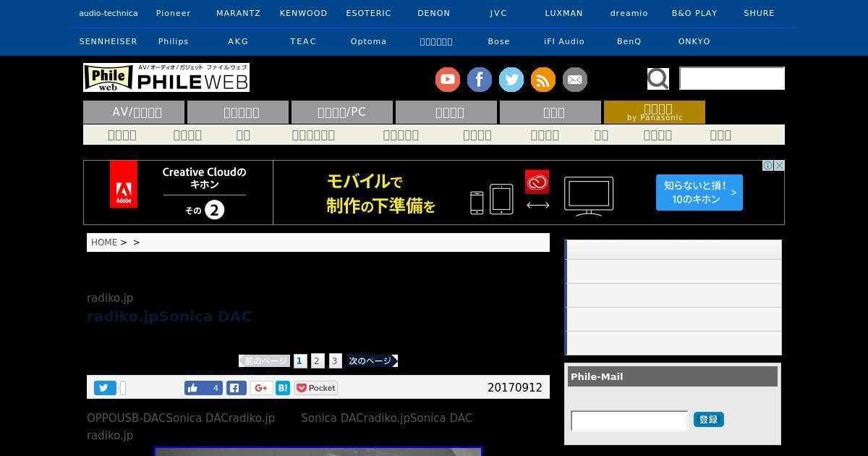
Task: Click the article date 20170912
Action: point(515,388)
